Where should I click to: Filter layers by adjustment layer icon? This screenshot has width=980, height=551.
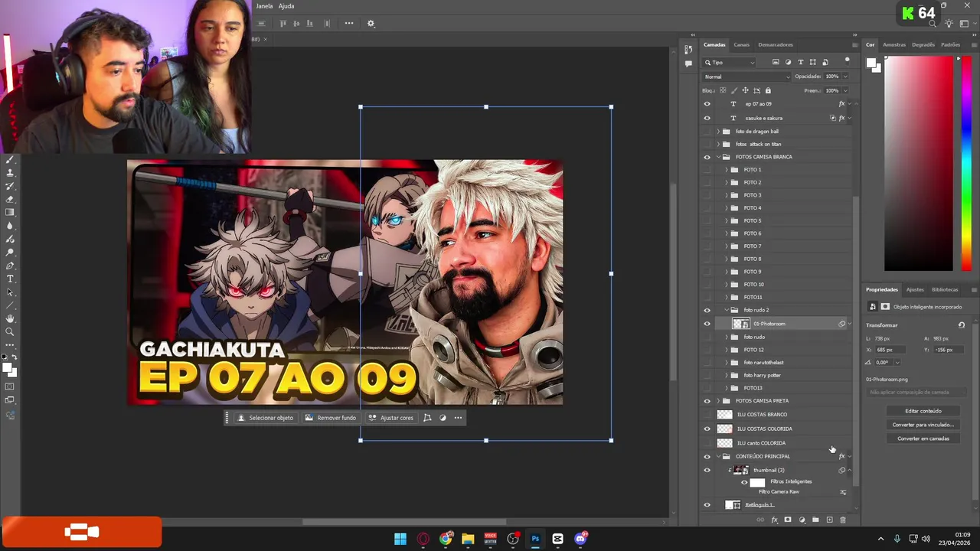coord(788,62)
